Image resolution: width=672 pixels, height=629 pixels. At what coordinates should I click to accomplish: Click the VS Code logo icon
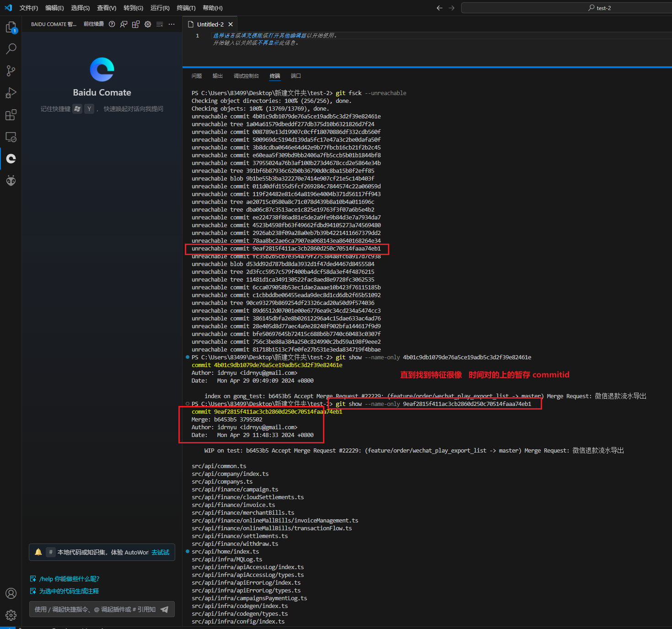click(8, 8)
